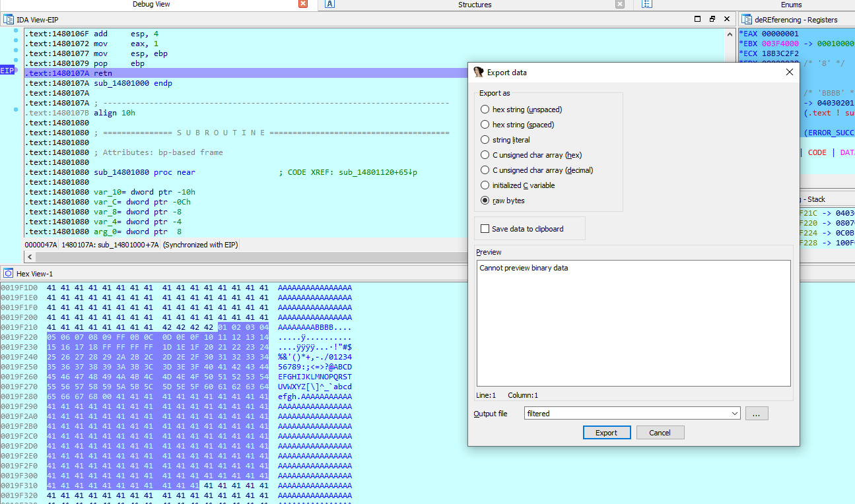Click ASCII text EFGHIJKLMNOPQRST in hex view
This screenshot has width=855, height=504.
315,377
